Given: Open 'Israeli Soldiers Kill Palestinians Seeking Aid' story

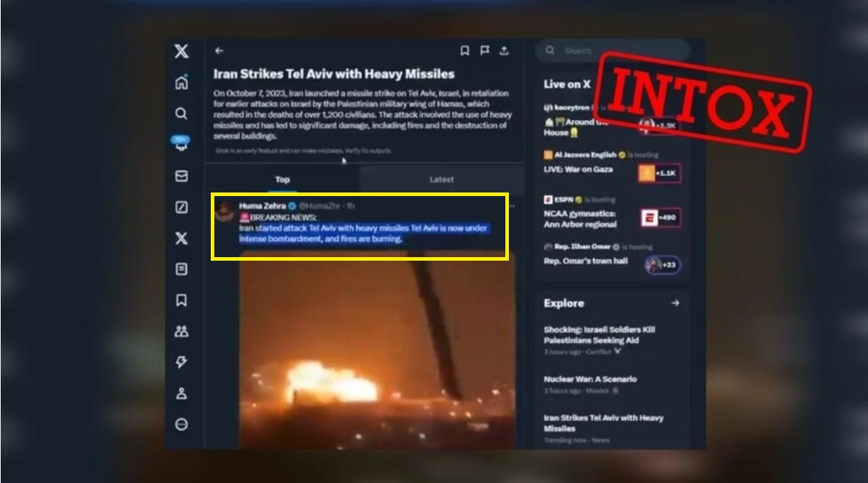Looking at the screenshot, I should tap(600, 335).
